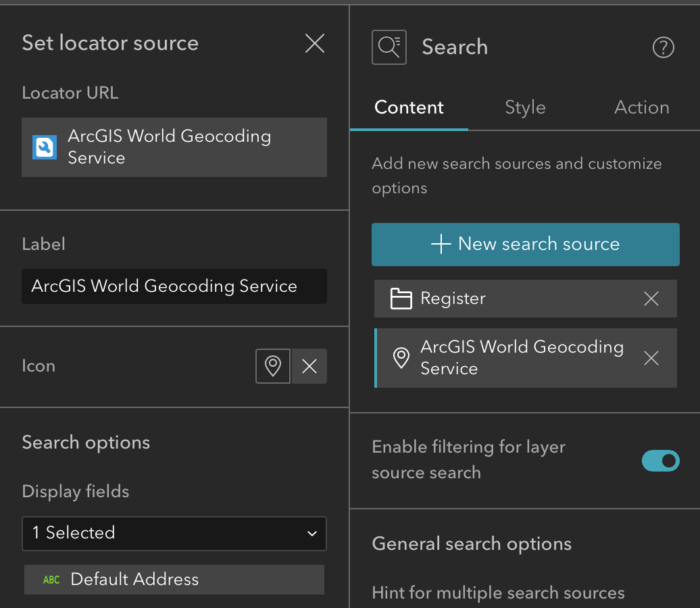Select the Register search source
This screenshot has height=608, width=700.
(525, 299)
